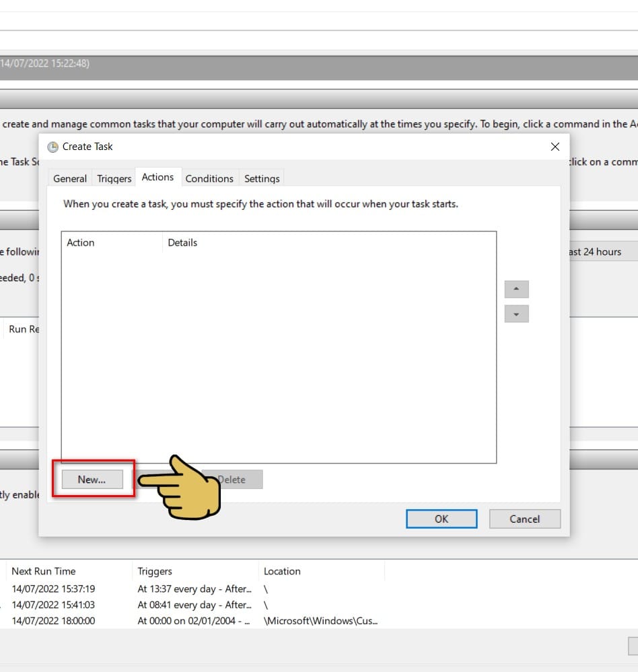
Task: Click the New... action button
Action: pos(92,479)
